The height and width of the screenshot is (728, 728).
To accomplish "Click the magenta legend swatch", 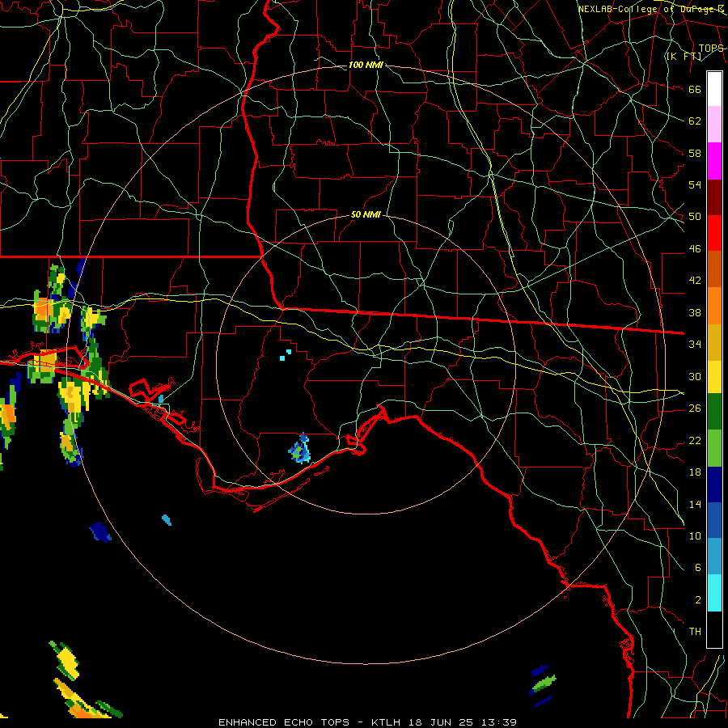I will 714,161.
